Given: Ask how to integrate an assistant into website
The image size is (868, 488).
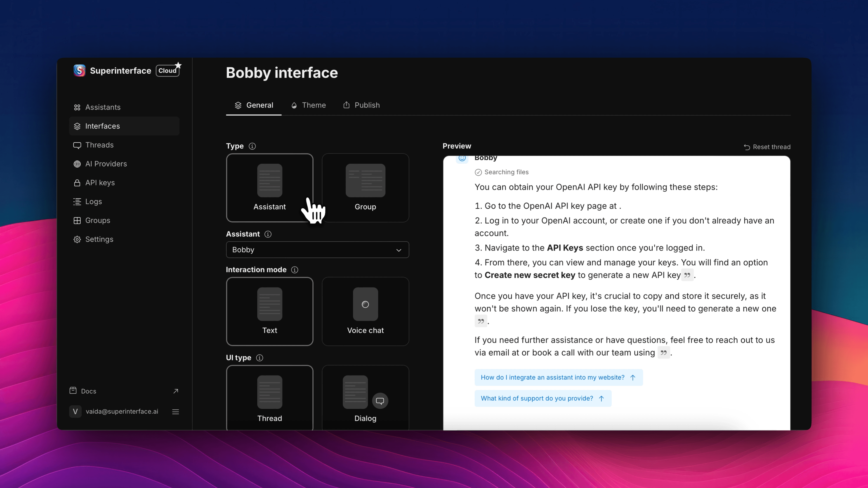Looking at the screenshot, I should [558, 377].
